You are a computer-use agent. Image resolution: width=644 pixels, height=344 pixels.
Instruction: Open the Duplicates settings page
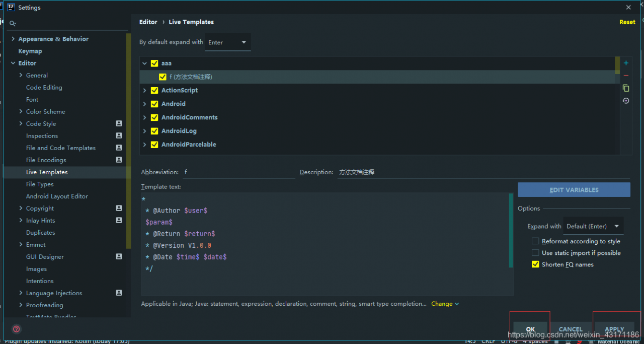point(41,232)
